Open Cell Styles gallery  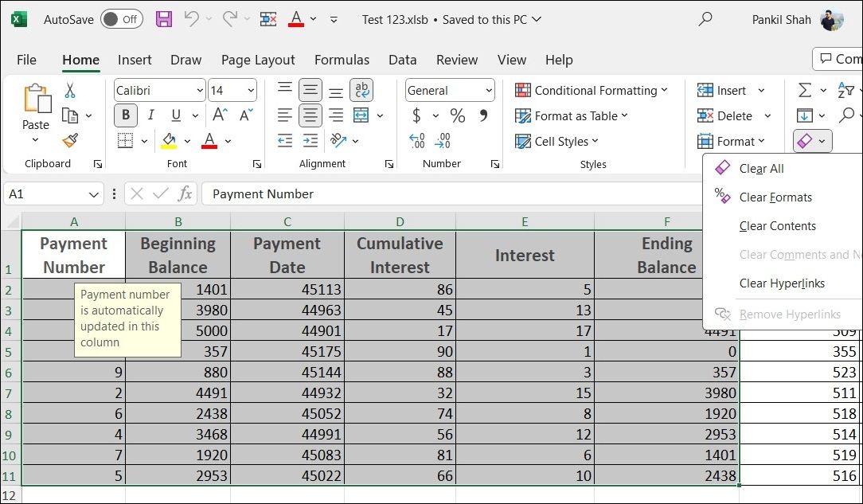[557, 141]
